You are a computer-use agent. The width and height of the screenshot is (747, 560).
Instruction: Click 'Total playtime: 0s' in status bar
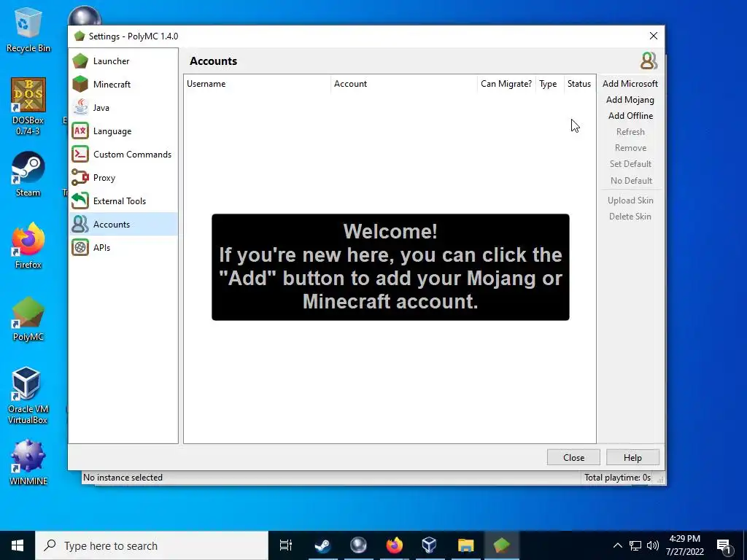click(617, 478)
